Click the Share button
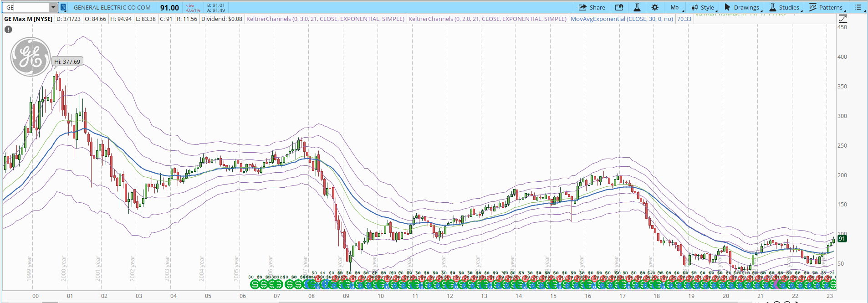868x303 pixels. pyautogui.click(x=592, y=7)
